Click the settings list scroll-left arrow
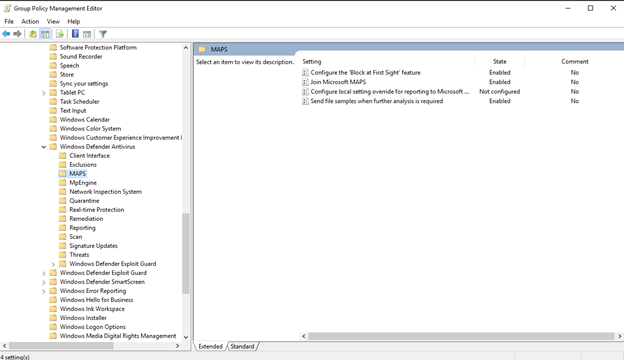 tap(304, 337)
